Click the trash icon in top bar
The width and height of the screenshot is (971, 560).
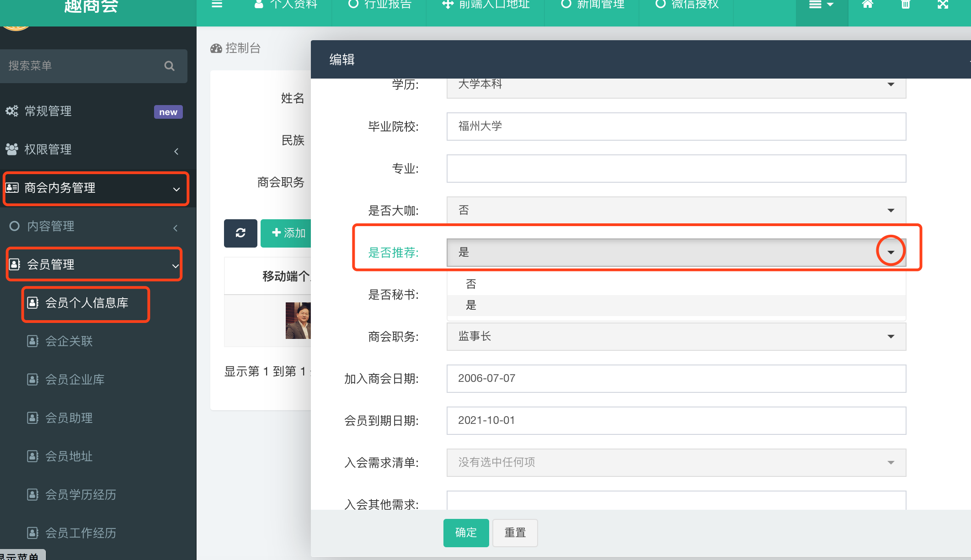coord(905,5)
